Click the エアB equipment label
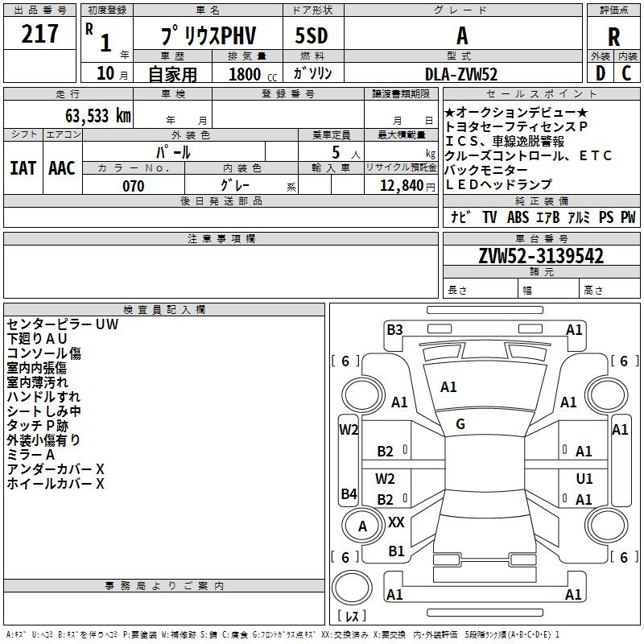The height and width of the screenshot is (644, 644). pyautogui.click(x=548, y=217)
